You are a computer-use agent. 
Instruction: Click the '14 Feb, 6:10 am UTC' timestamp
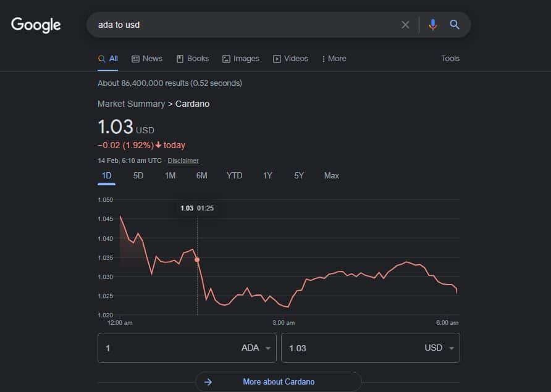(x=130, y=161)
